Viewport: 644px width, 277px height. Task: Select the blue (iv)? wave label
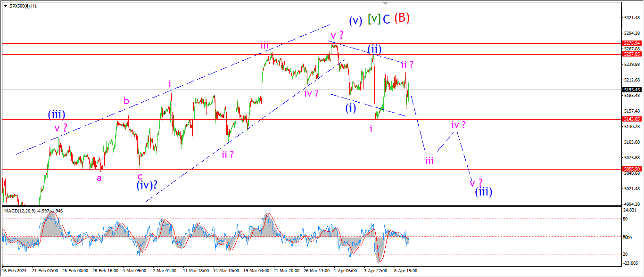click(147, 185)
